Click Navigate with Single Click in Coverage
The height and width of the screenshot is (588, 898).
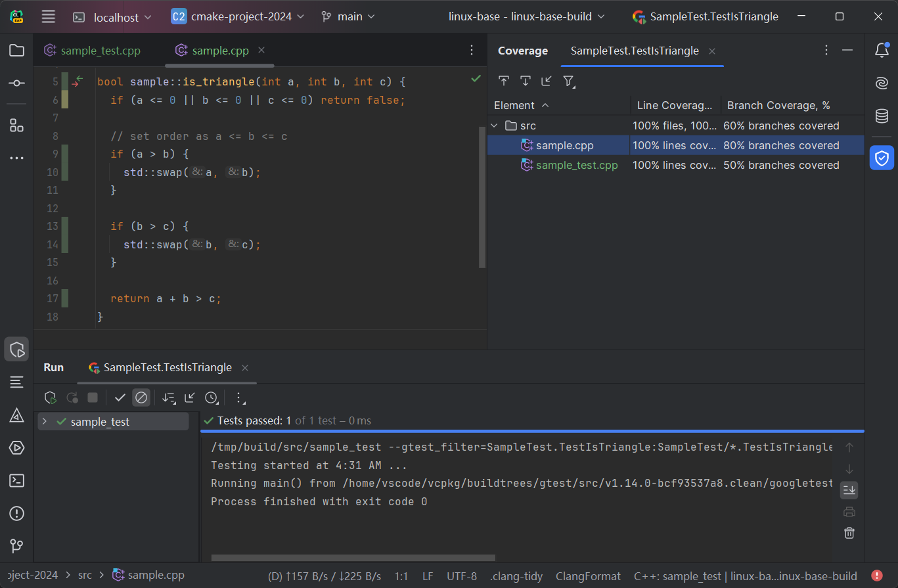pyautogui.click(x=504, y=81)
